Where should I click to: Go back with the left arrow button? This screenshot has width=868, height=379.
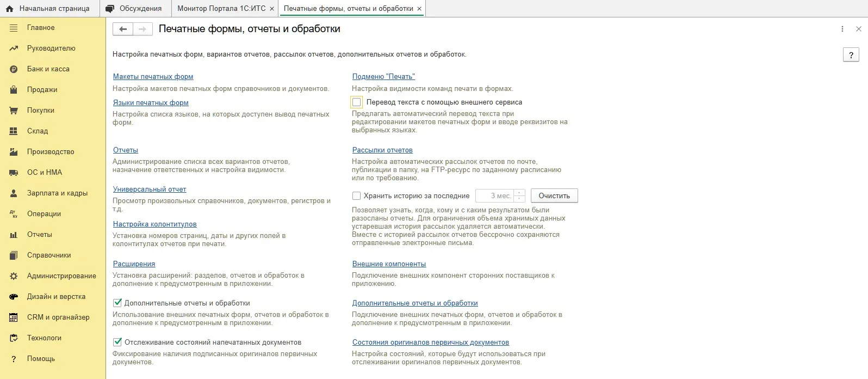click(x=123, y=29)
